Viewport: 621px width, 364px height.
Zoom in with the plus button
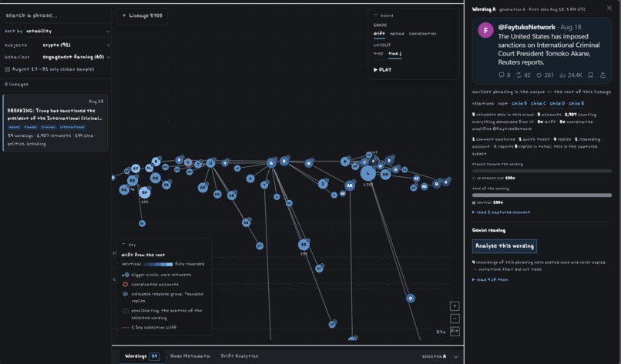tap(455, 306)
